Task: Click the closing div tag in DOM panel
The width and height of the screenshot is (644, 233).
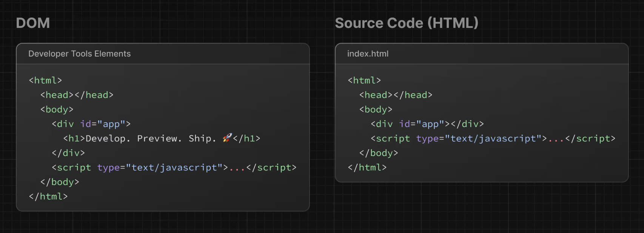Action: tap(68, 153)
